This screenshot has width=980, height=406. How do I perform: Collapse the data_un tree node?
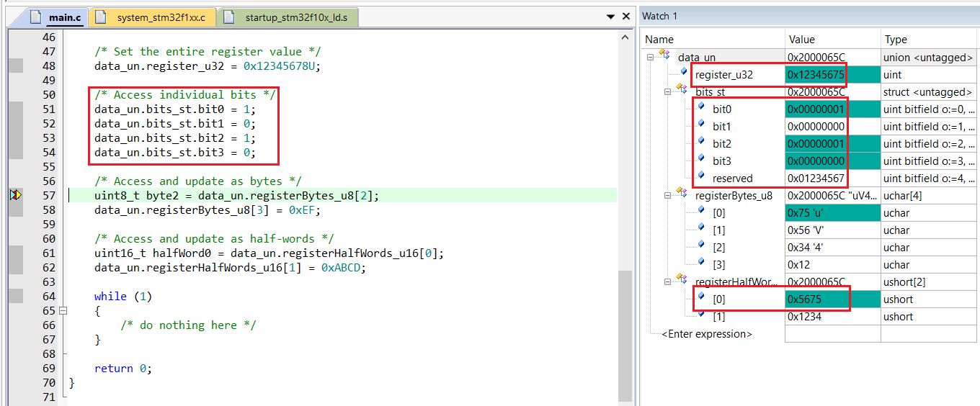point(650,57)
